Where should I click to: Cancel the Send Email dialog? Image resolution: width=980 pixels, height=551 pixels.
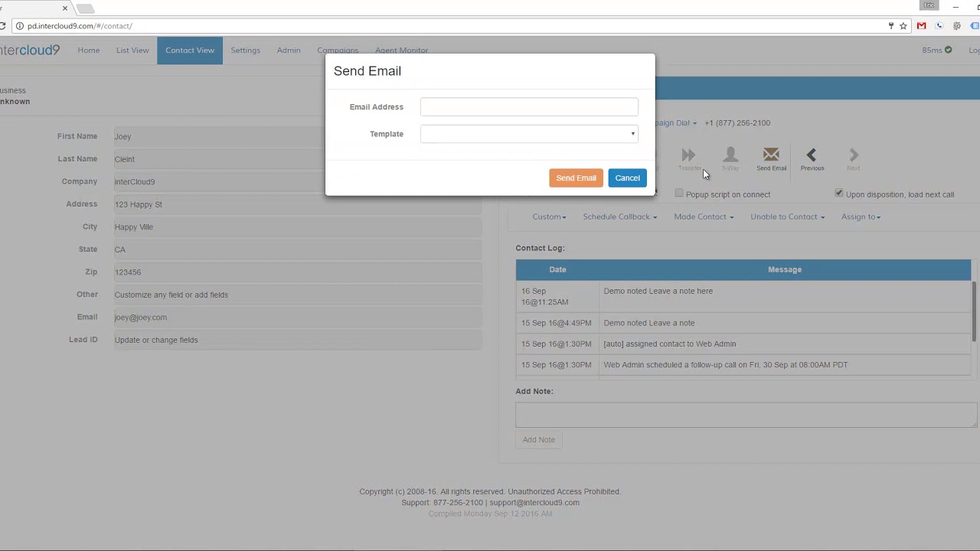pos(627,178)
